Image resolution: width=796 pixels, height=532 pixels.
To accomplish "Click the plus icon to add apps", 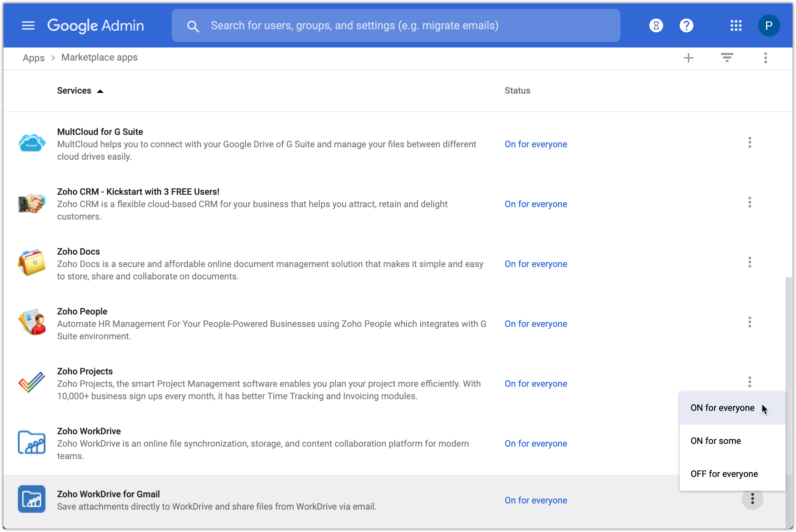I will tap(688, 57).
